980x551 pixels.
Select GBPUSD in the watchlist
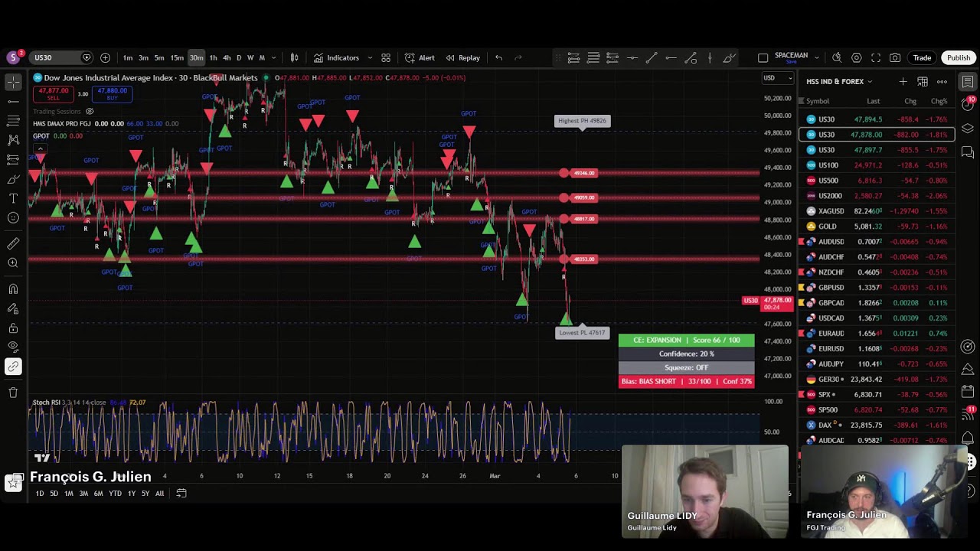click(877, 288)
